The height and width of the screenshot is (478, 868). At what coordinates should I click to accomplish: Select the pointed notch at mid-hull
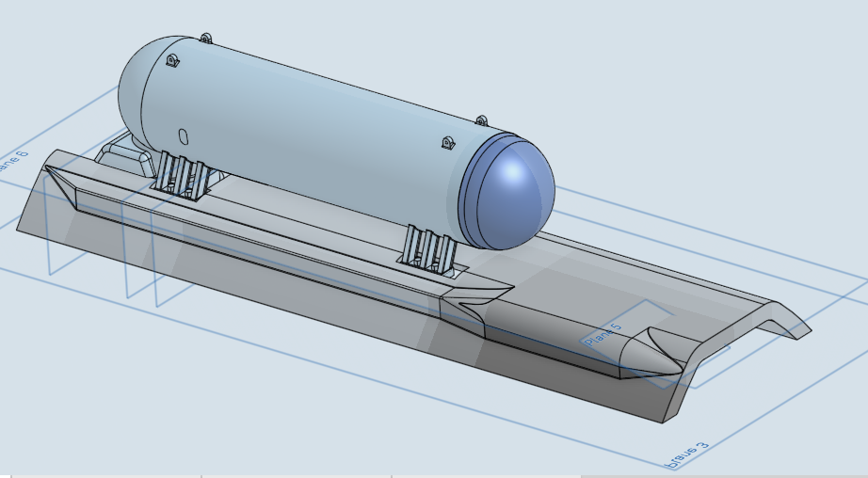(471, 303)
